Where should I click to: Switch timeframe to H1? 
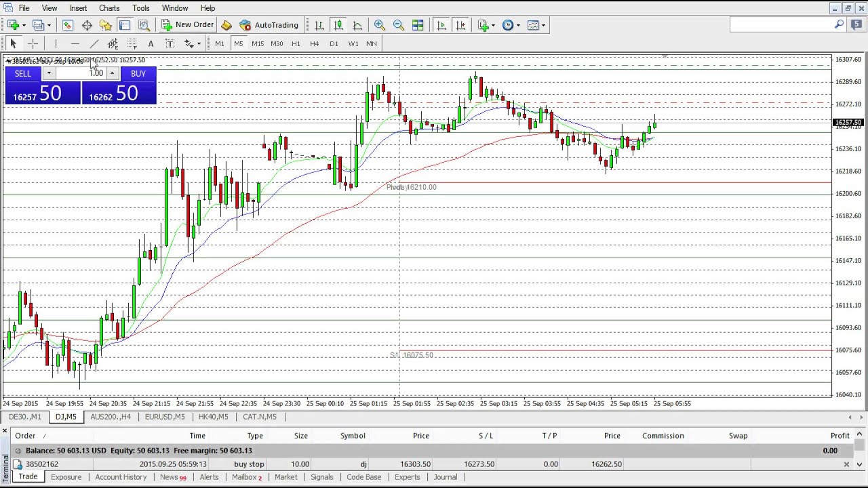click(296, 43)
